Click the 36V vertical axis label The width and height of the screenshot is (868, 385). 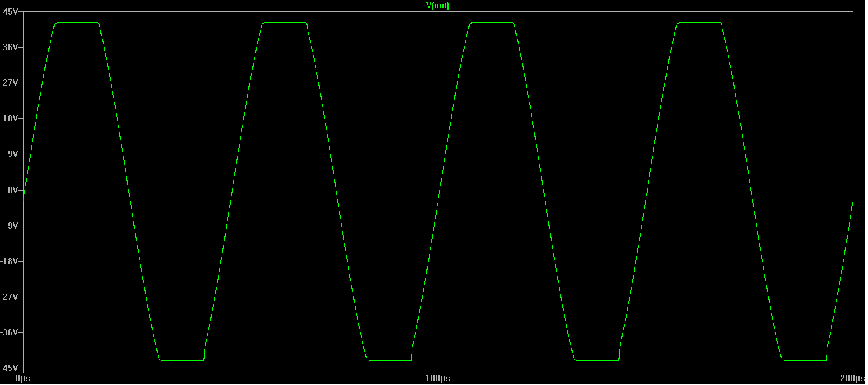click(x=12, y=47)
